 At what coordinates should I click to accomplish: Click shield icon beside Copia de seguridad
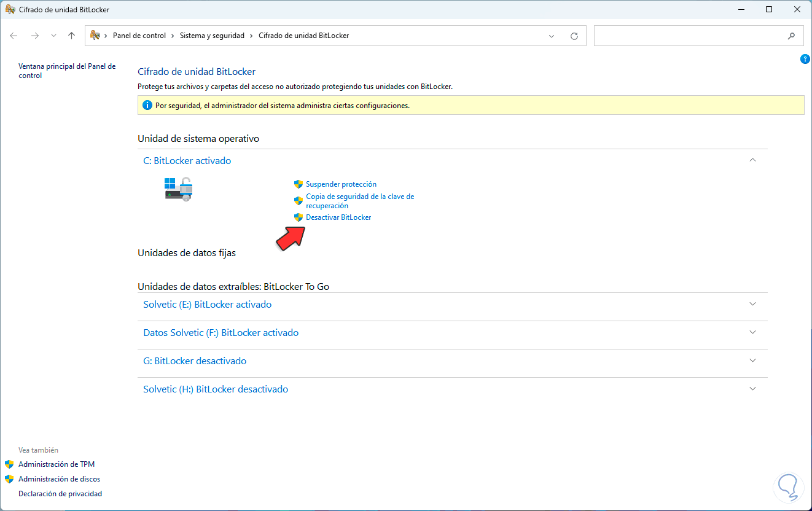pyautogui.click(x=299, y=200)
